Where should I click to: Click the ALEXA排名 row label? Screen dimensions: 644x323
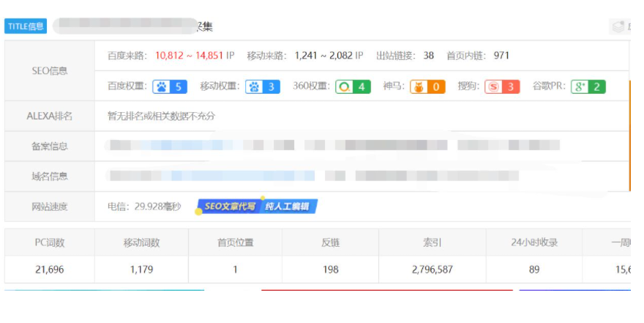coord(50,116)
